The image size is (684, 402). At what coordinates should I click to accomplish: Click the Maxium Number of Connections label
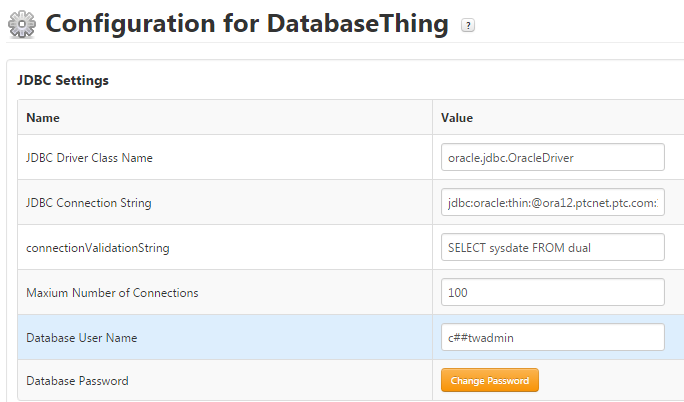pyautogui.click(x=112, y=292)
